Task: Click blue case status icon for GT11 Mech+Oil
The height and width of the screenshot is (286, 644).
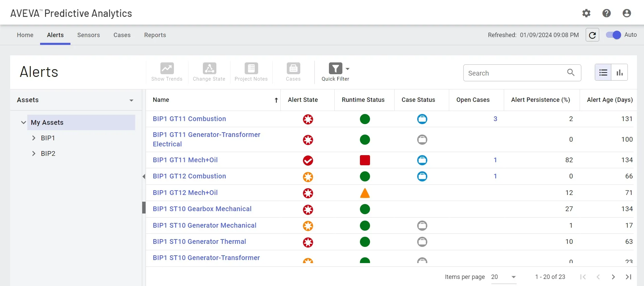Action: (422, 160)
